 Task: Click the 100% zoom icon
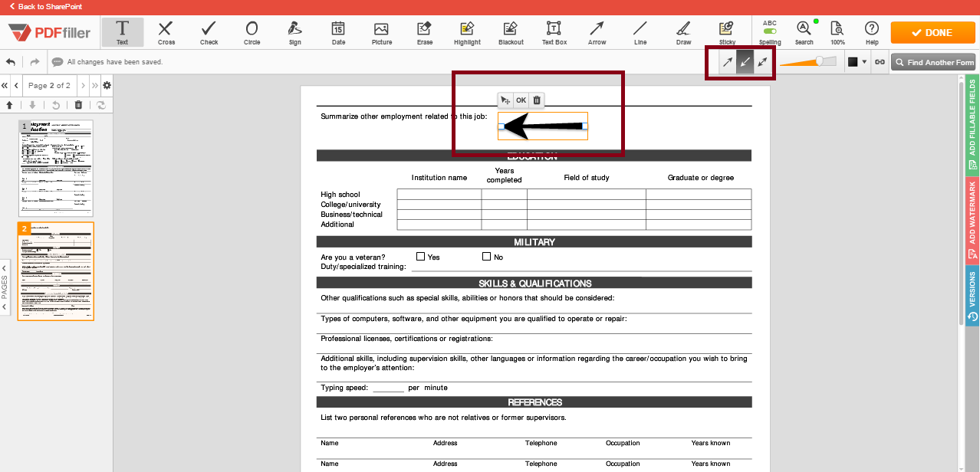[837, 32]
